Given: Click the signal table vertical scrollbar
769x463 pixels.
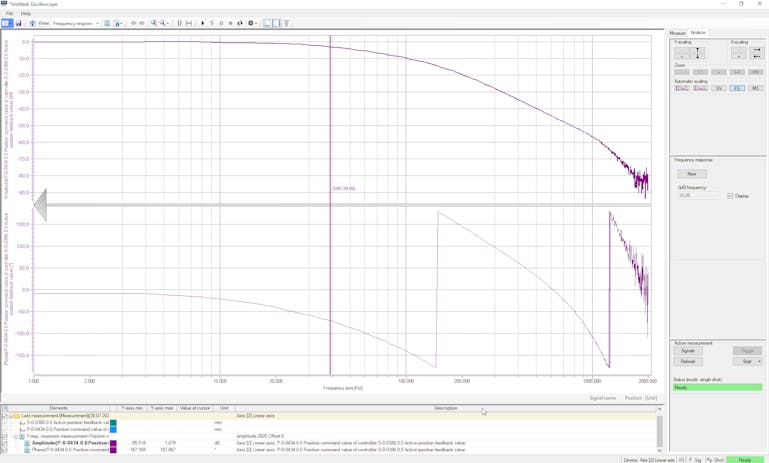Looking at the screenshot, I should 660,430.
